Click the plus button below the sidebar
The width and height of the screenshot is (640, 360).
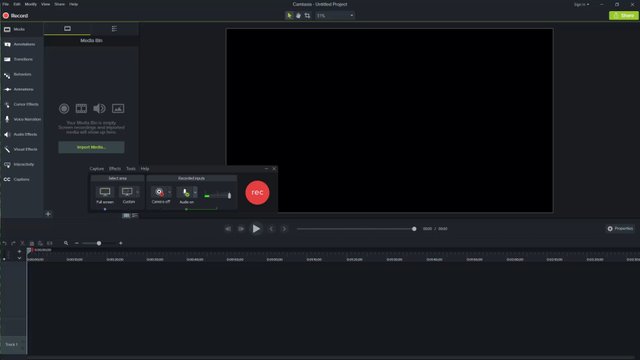(48, 214)
